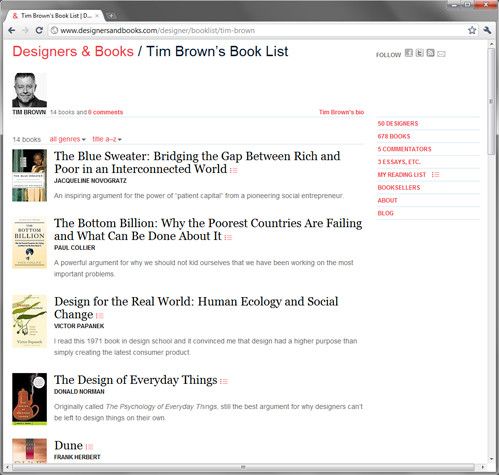499x475 pixels.
Task: Click the Designers & Books header link
Action: tap(73, 52)
